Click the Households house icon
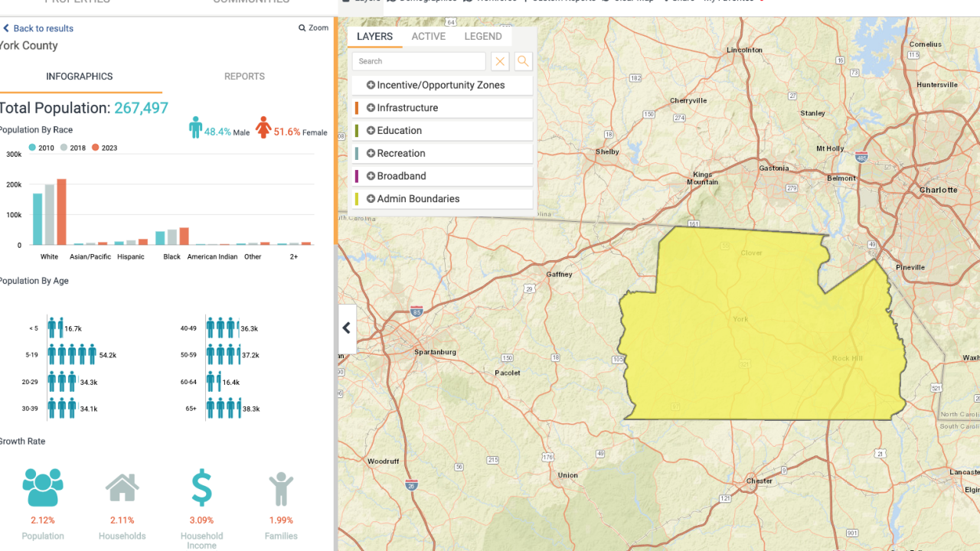 pyautogui.click(x=122, y=487)
